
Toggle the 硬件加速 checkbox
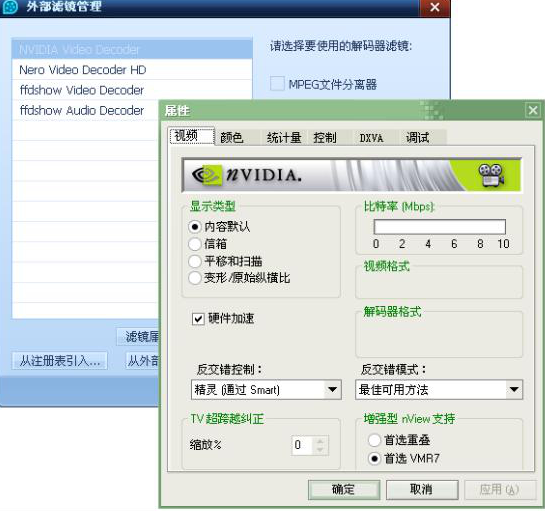[198, 318]
